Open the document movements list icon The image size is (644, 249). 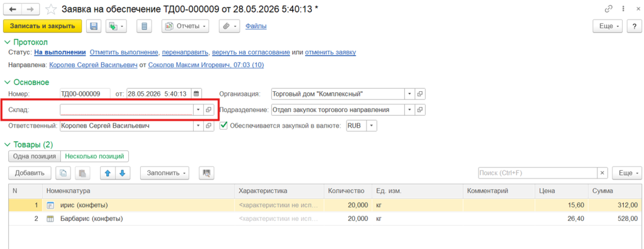[144, 26]
